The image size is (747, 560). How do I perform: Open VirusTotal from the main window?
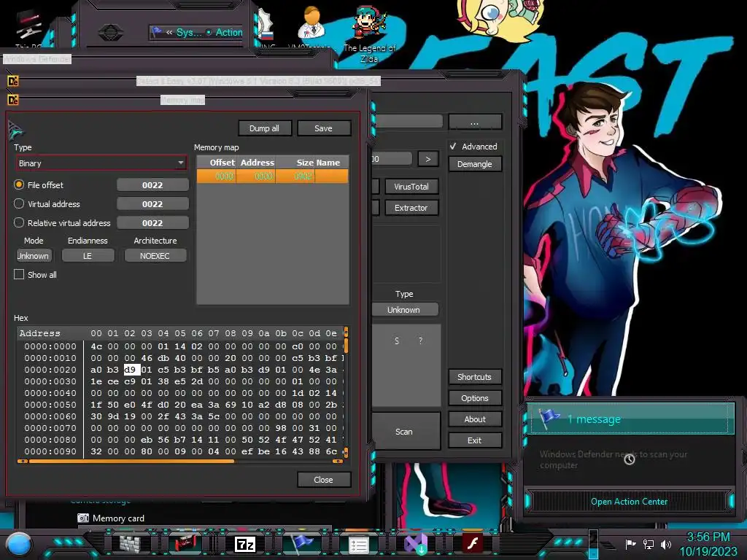(x=411, y=187)
